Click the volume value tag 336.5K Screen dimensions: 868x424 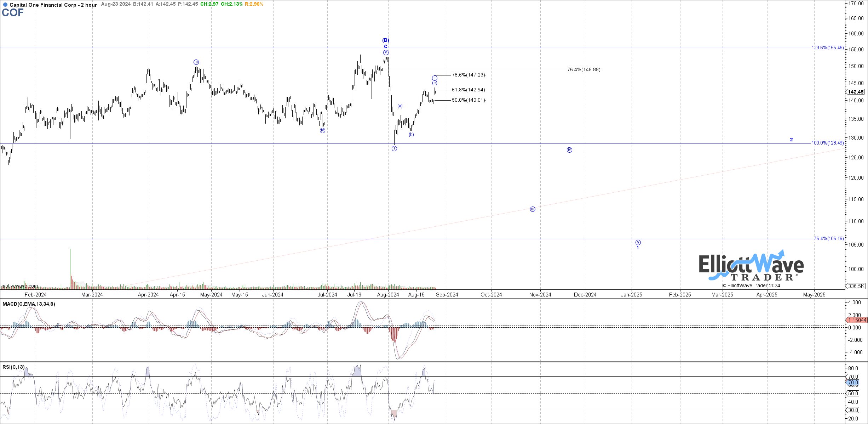tap(856, 286)
